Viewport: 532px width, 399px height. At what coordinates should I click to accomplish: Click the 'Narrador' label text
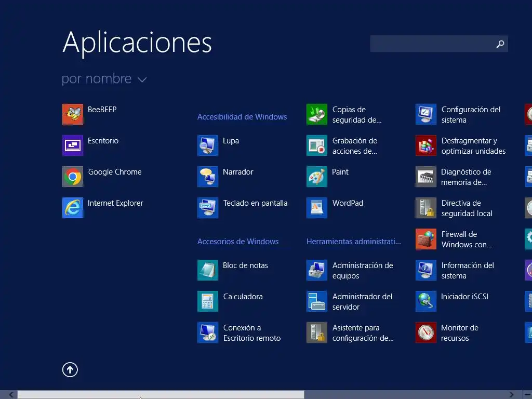point(238,172)
